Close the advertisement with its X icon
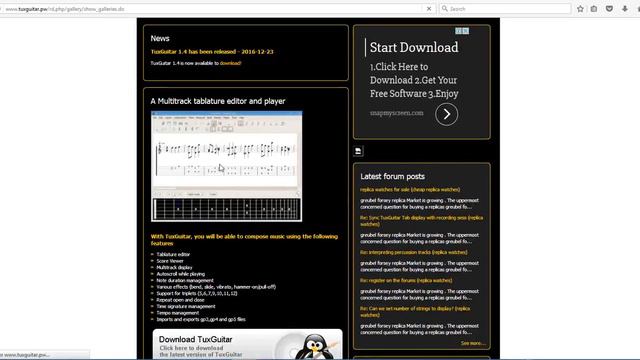Image resolution: width=640 pixels, height=360 pixels. click(466, 31)
